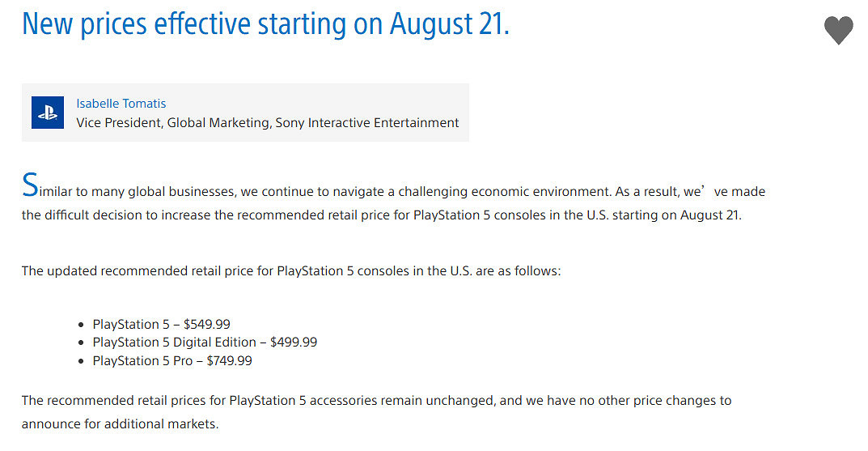
Task: Click the $549.99 price text
Action: [207, 324]
